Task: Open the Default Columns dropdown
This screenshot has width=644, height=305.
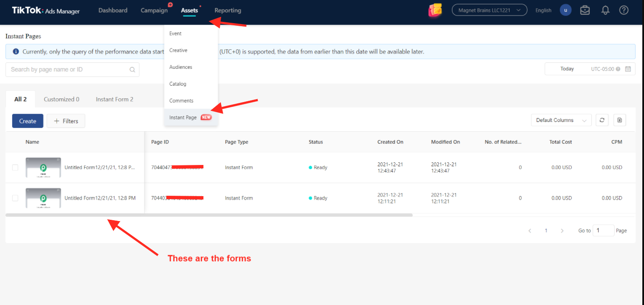Action: 561,120
